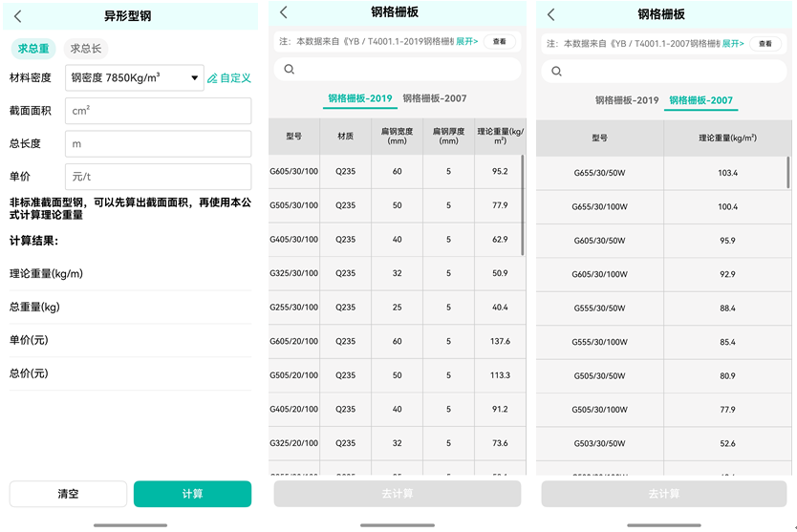Image resolution: width=797 pixels, height=532 pixels.
Task: Select the G655/30/50W table row
Action: coord(663,173)
